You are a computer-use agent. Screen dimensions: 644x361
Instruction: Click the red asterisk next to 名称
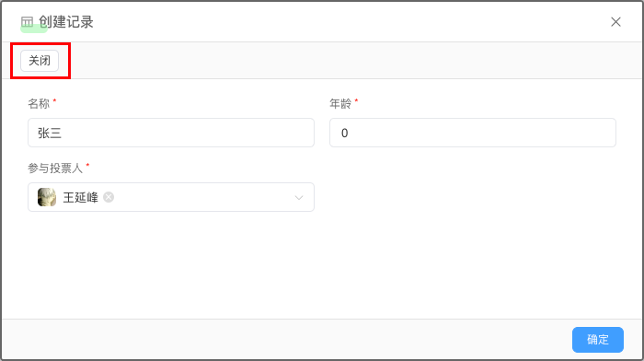[54, 101]
